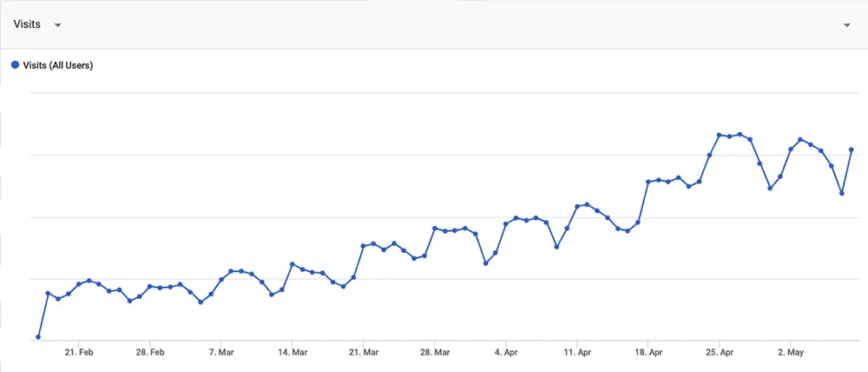Screen dimensions: 868x372
Task: Click the Visits header text
Action: [x=27, y=24]
